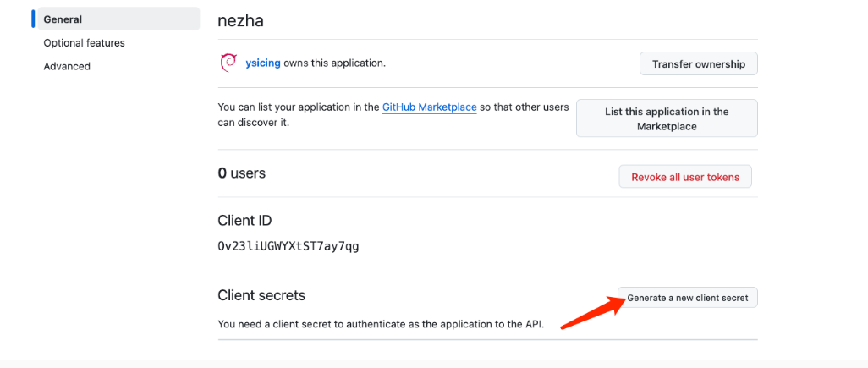Image resolution: width=868 pixels, height=368 pixels.
Task: Click the "0 users" count heading
Action: (x=242, y=173)
